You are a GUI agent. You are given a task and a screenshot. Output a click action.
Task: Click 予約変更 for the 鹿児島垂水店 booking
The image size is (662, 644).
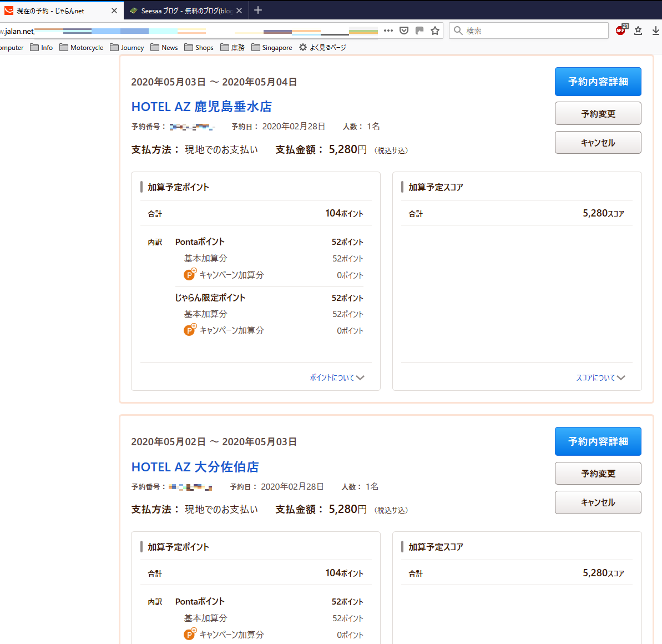pos(598,113)
